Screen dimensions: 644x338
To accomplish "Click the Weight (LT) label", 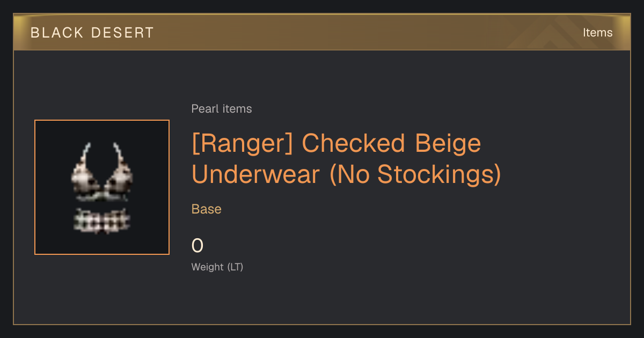I will [x=217, y=267].
